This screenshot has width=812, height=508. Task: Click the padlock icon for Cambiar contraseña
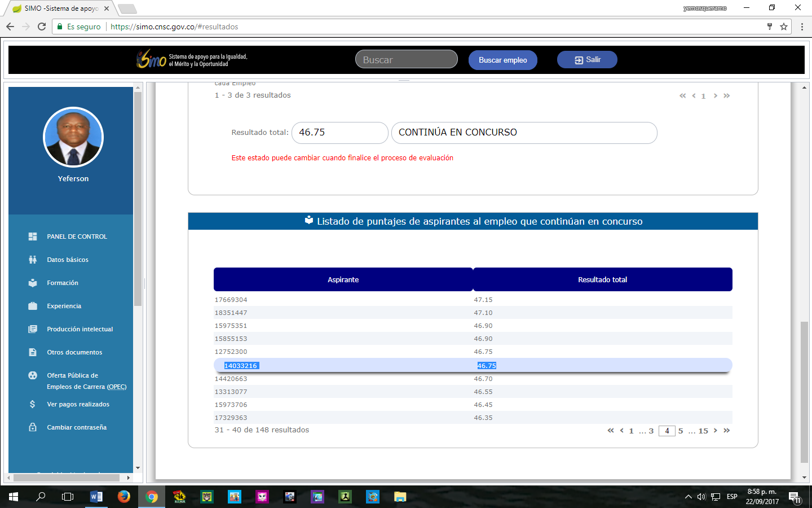[33, 427]
